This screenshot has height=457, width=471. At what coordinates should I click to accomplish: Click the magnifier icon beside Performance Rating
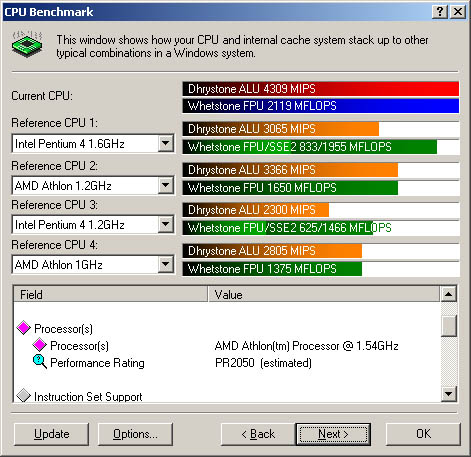coord(40,362)
